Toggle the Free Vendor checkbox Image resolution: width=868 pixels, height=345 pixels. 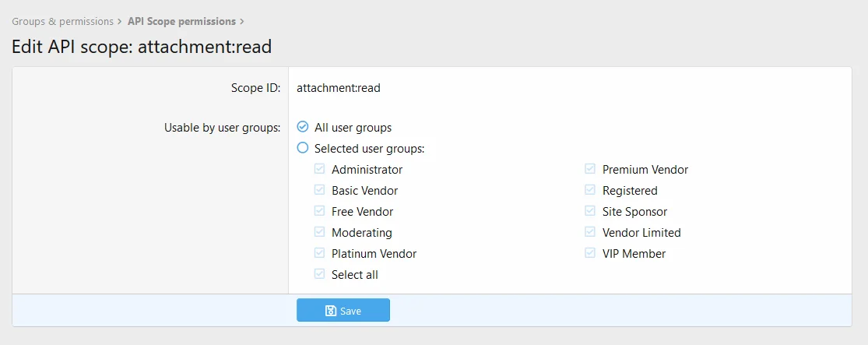pyautogui.click(x=319, y=212)
